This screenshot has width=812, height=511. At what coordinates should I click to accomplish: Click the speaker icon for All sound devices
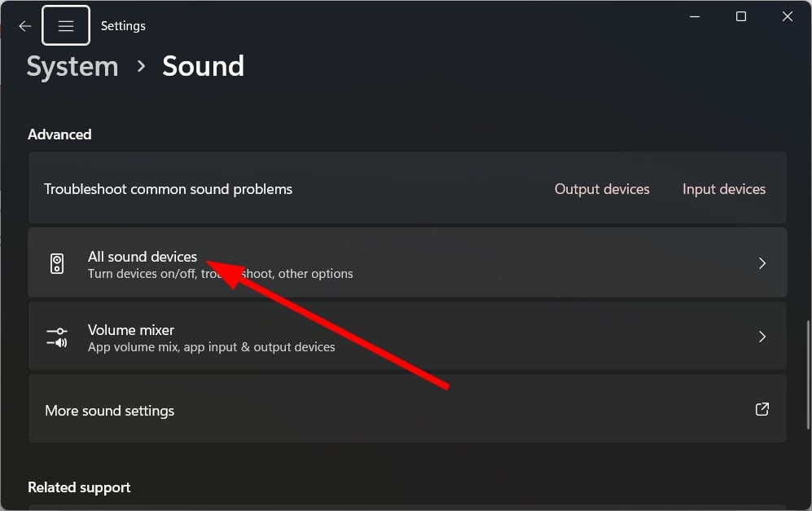57,264
